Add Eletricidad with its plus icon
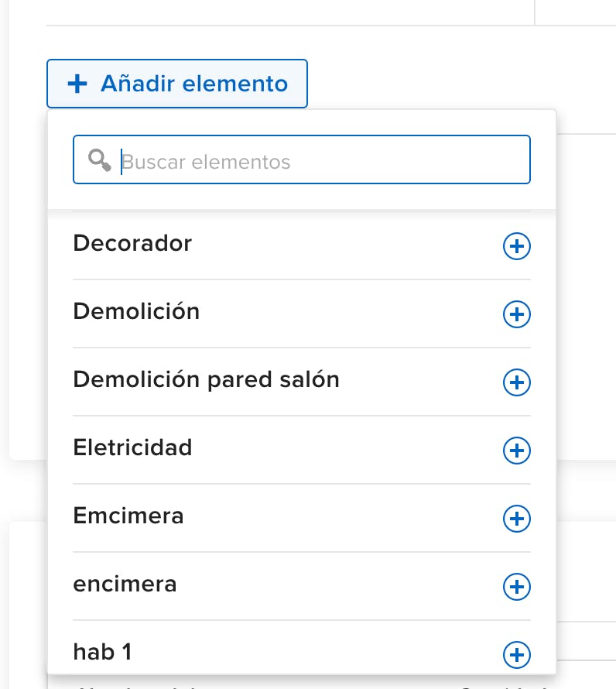 pos(517,451)
